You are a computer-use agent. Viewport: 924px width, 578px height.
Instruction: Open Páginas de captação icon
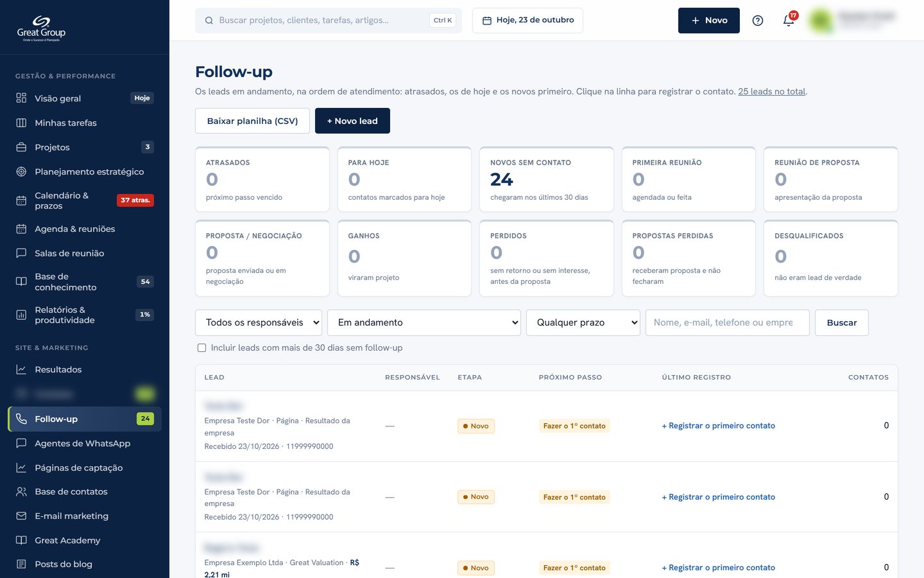21,468
